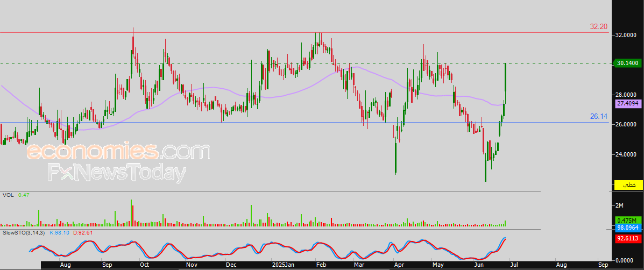
Task: Select the purple 27.4094 moving average tag
Action: pyautogui.click(x=627, y=104)
